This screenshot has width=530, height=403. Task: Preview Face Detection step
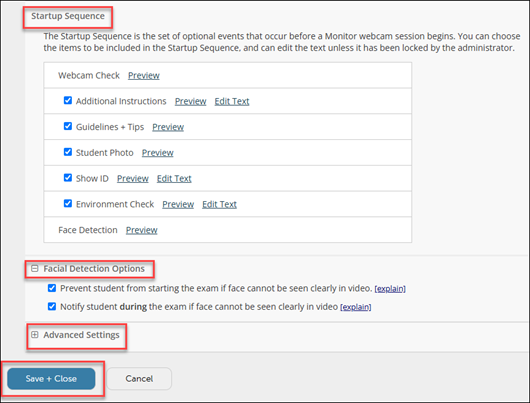coord(142,230)
